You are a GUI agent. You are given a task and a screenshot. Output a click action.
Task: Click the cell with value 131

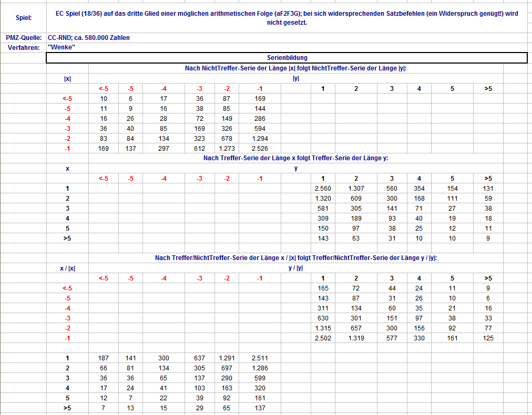pos(488,189)
